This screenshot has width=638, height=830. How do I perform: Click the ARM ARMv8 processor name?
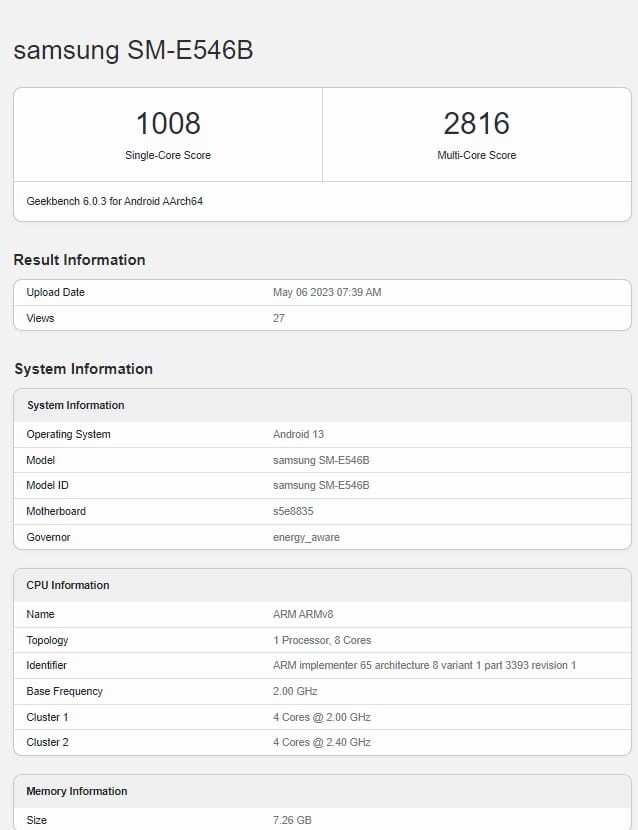tap(304, 614)
